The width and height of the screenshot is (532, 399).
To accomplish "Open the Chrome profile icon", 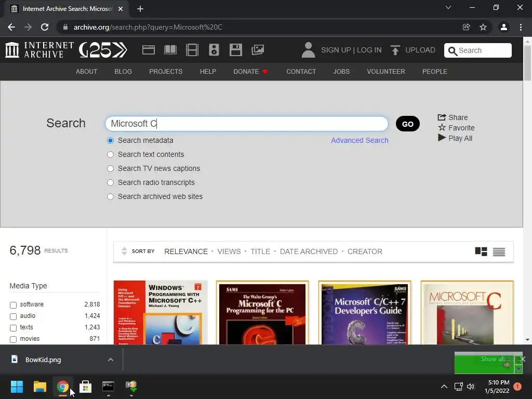I will (504, 27).
